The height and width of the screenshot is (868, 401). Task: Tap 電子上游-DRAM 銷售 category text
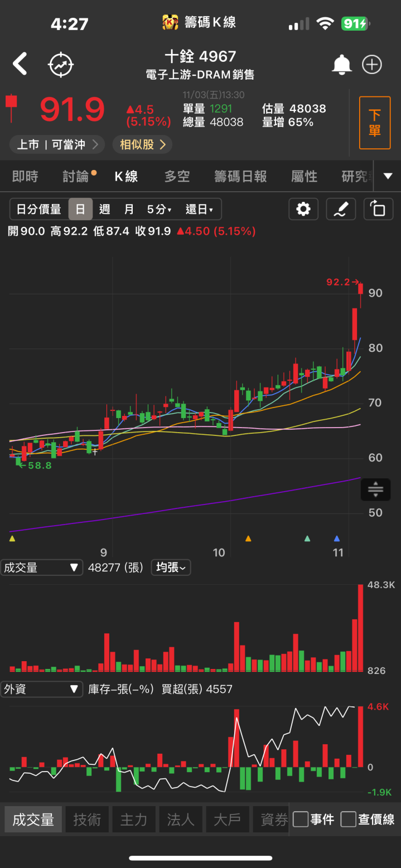[x=200, y=75]
